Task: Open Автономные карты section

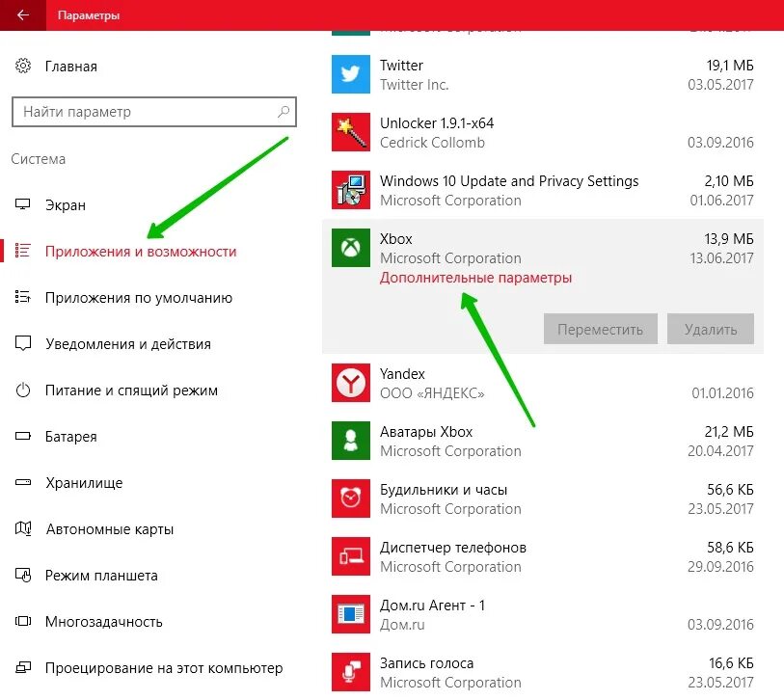Action: (110, 529)
